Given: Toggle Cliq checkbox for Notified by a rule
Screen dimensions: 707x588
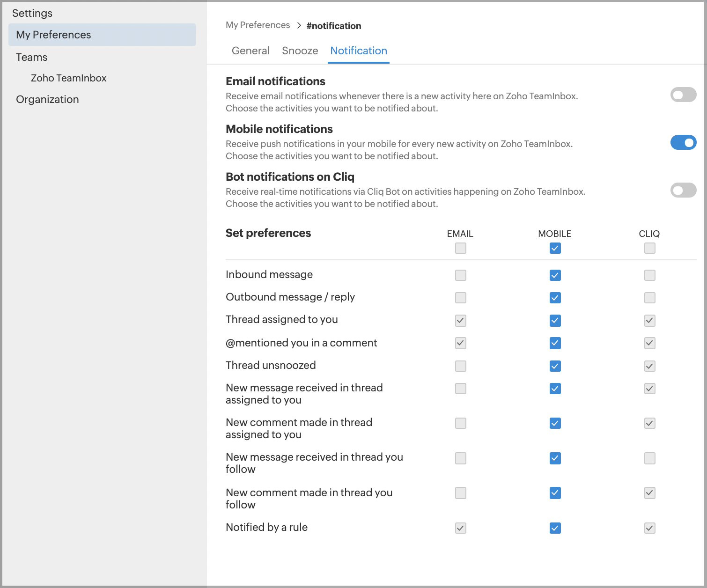Looking at the screenshot, I should (649, 528).
